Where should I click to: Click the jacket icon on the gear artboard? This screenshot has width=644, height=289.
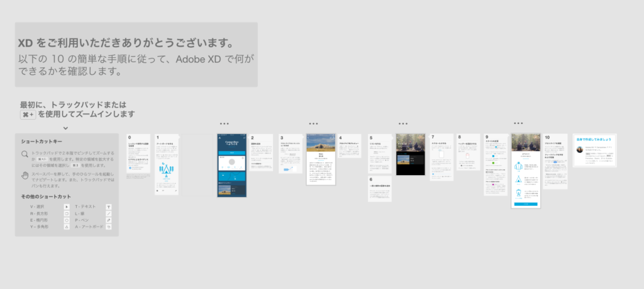coord(518,167)
